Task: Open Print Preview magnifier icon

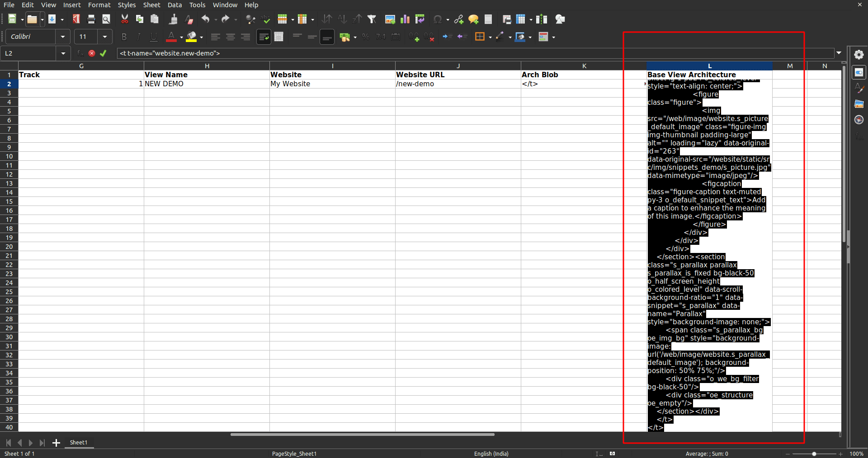Action: [106, 19]
